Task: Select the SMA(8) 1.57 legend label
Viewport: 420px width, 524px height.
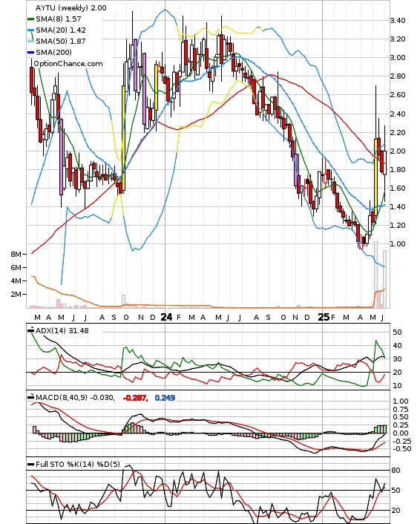Action: click(59, 19)
